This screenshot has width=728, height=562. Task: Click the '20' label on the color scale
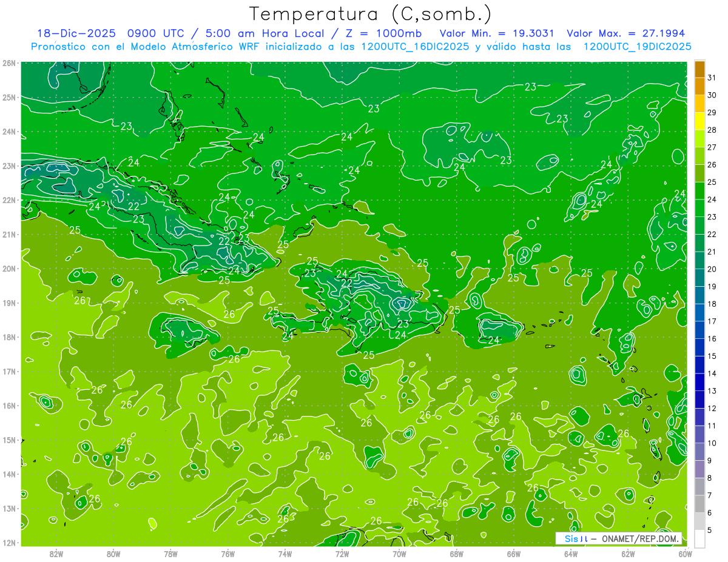coord(712,269)
